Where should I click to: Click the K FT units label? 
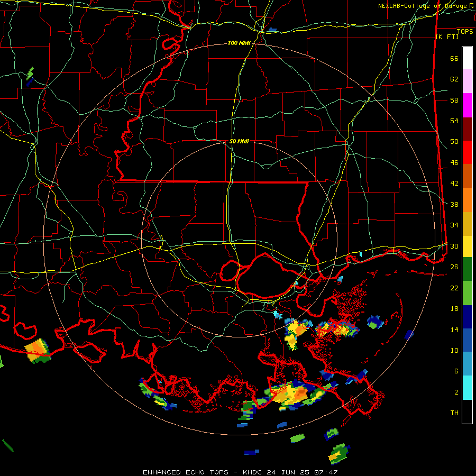[x=447, y=36]
